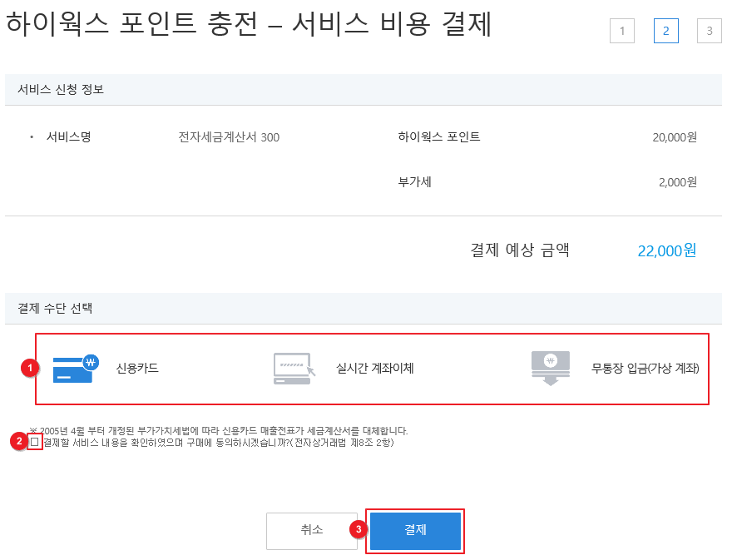This screenshot has width=732, height=560.
Task: Click the 2005년 4월 tax law notice text
Action: (x=219, y=430)
